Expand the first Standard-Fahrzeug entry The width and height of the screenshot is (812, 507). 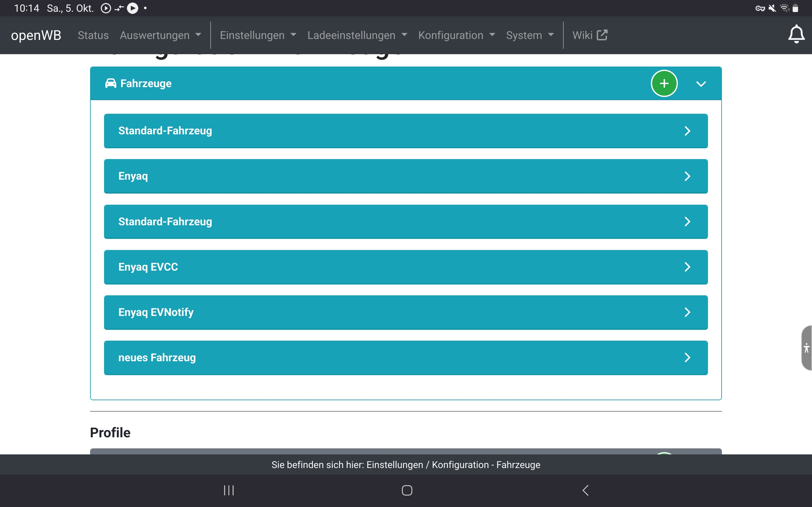406,131
